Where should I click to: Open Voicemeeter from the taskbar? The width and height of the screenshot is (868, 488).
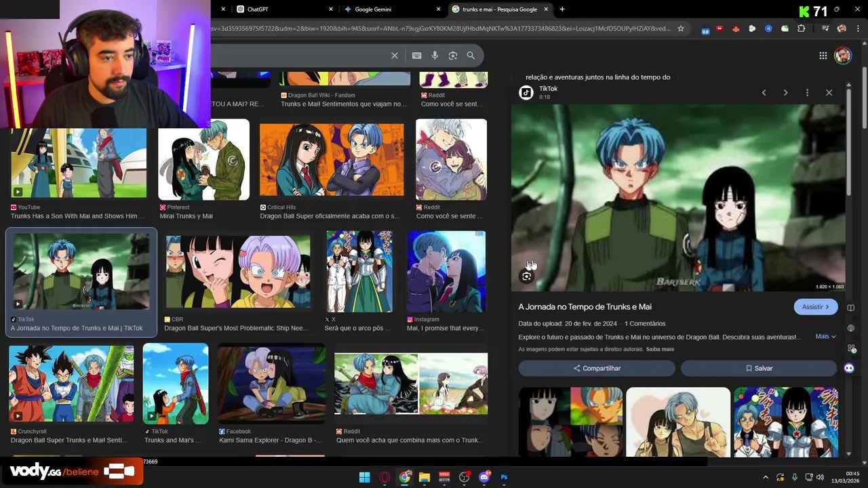pyautogui.click(x=444, y=477)
